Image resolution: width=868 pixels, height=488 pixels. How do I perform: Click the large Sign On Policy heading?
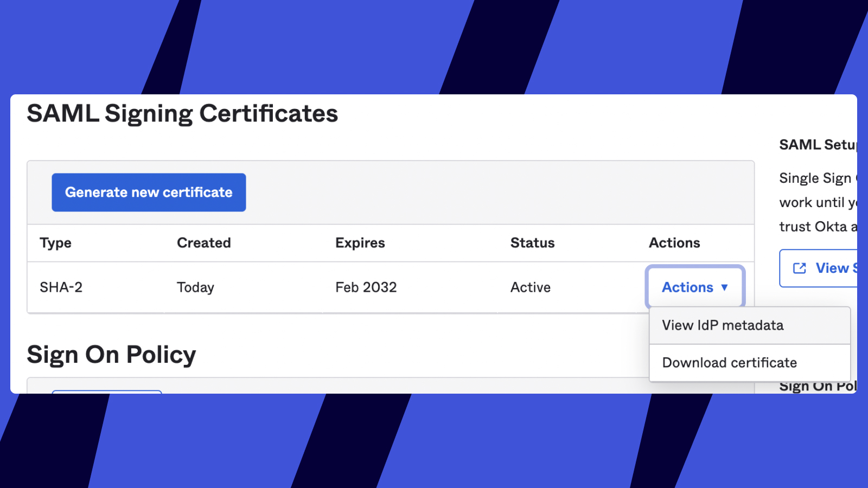tap(111, 355)
